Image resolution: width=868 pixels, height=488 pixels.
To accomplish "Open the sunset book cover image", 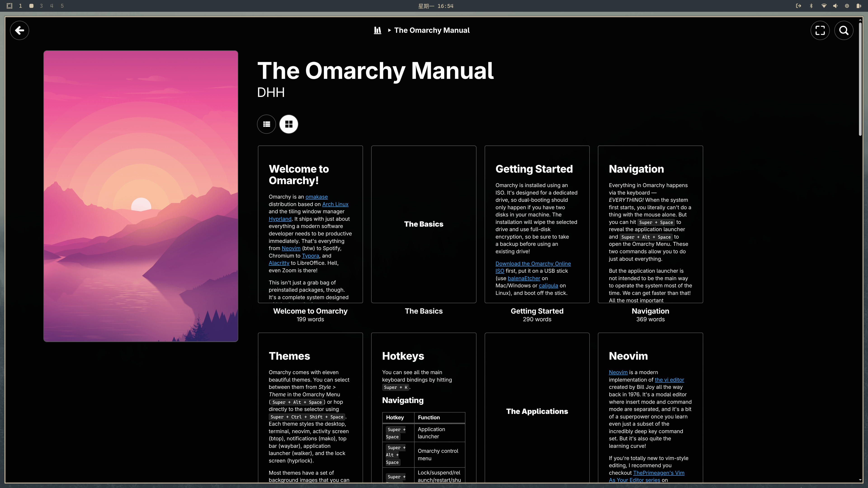I will tap(141, 196).
